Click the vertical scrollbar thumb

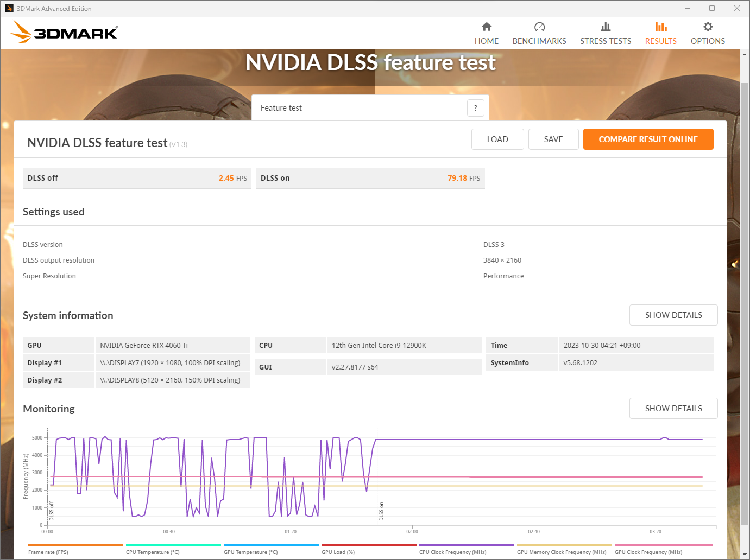pos(745,304)
